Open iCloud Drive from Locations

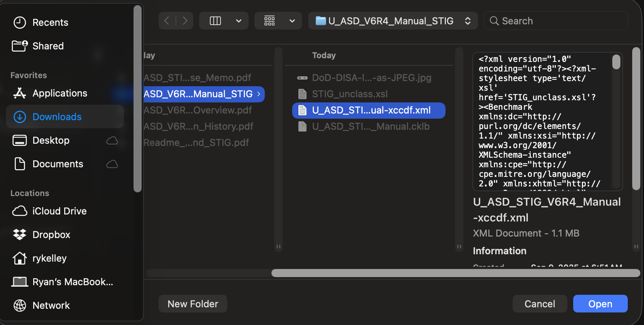pos(59,211)
